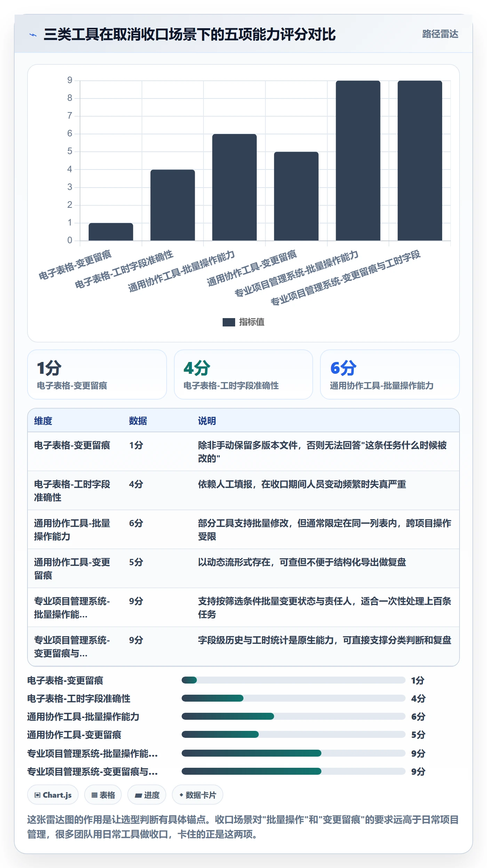Click the table's 5分 data cell

coord(136,562)
